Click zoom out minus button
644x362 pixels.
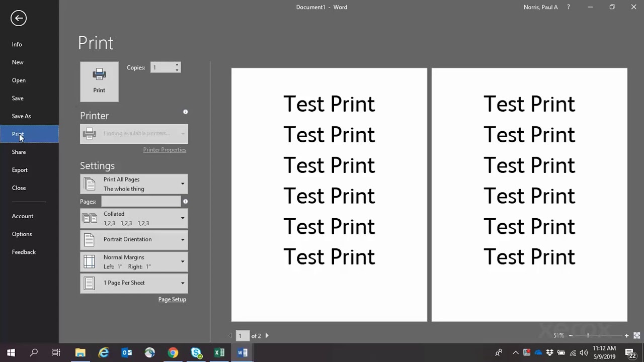pos(571,335)
